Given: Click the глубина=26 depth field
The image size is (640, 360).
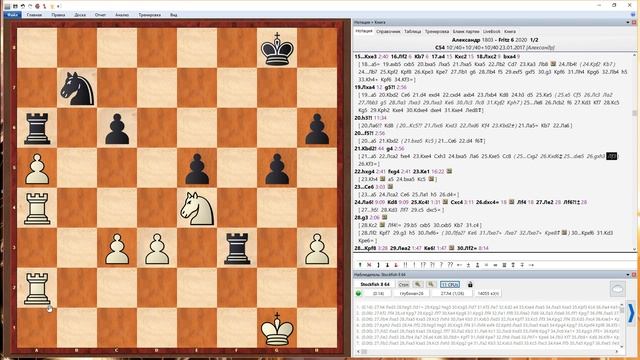Looking at the screenshot, I should (x=411, y=293).
